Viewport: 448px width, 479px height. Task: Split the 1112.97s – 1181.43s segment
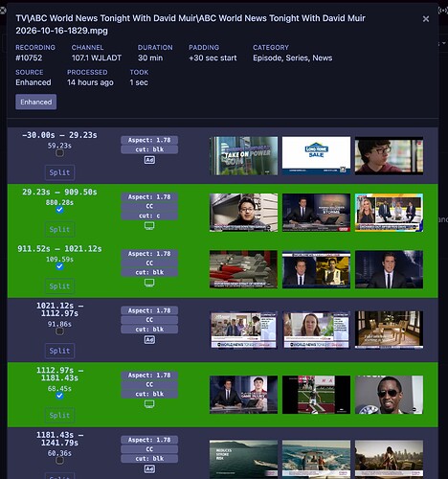click(x=59, y=415)
